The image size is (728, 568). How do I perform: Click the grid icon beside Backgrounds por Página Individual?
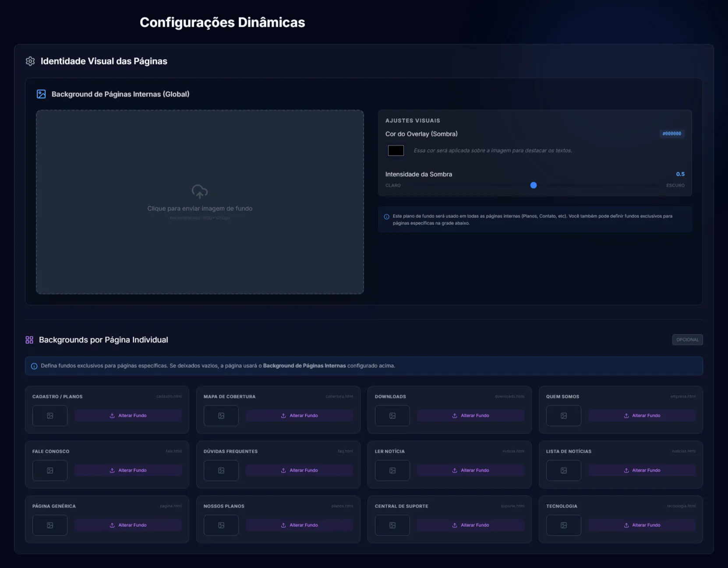(29, 340)
